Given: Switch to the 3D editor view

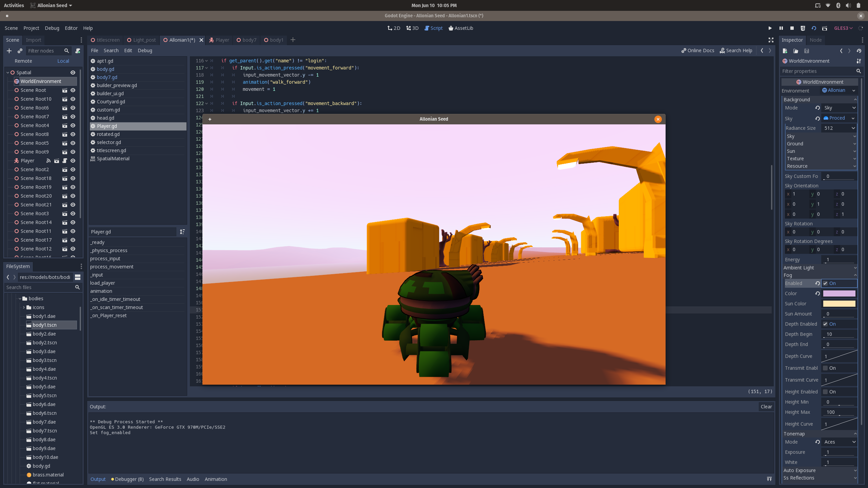Looking at the screenshot, I should click(x=412, y=28).
